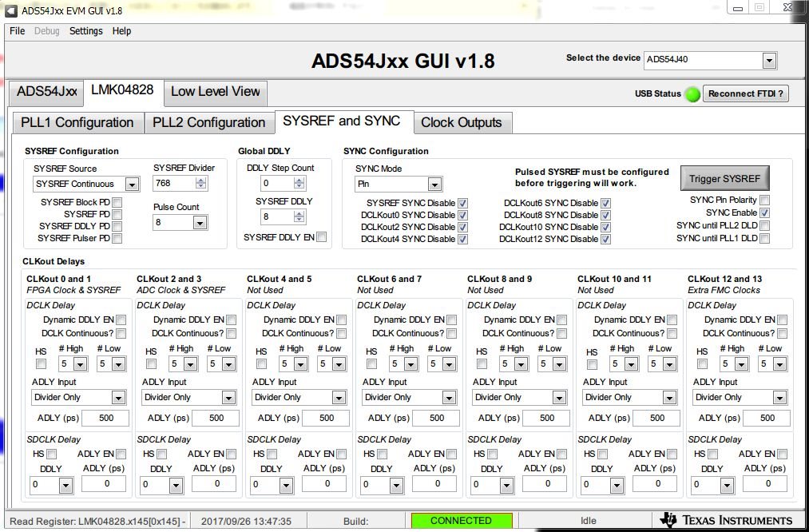Enable CLKout 4 and 5 DCLK HS checkbox
809x532 pixels.
262,363
